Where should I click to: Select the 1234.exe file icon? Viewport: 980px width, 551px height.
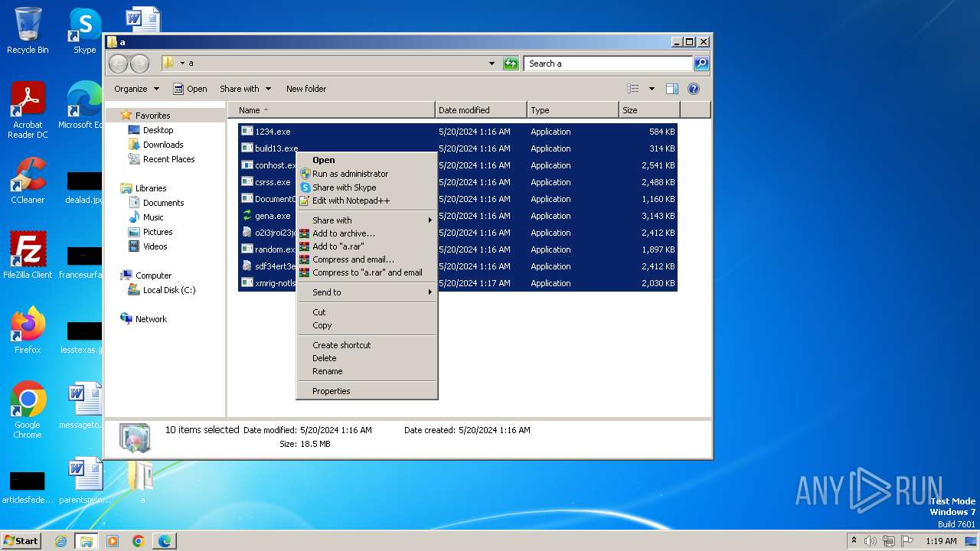pyautogui.click(x=247, y=132)
